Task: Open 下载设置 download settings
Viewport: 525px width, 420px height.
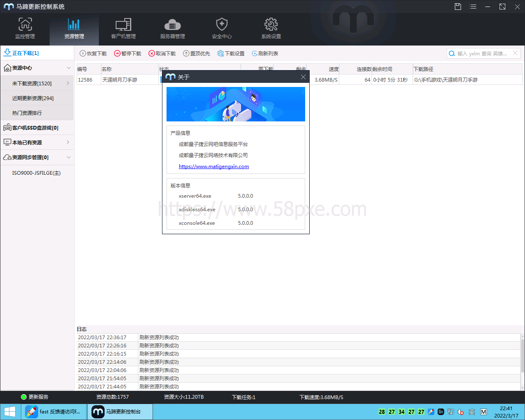Action: tap(231, 53)
